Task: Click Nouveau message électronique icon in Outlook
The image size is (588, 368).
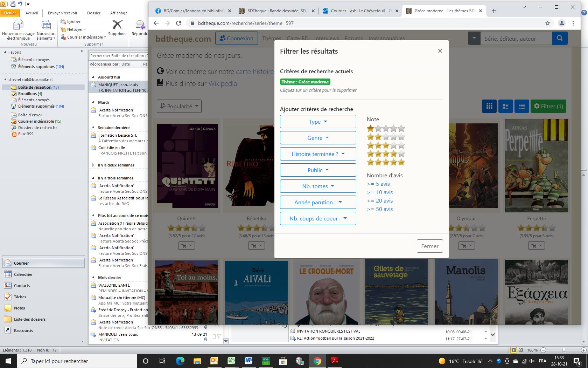Action: (18, 25)
